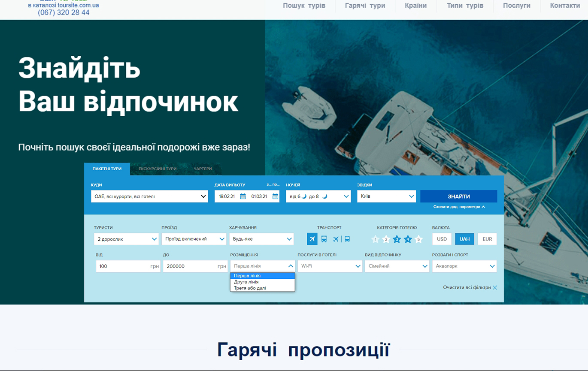Choose USD currency

pyautogui.click(x=442, y=239)
